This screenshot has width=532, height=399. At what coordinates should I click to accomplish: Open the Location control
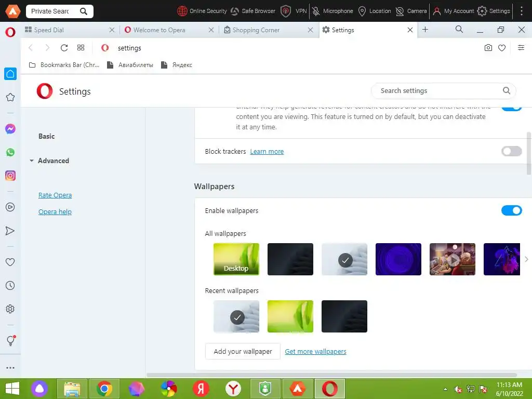click(x=375, y=11)
